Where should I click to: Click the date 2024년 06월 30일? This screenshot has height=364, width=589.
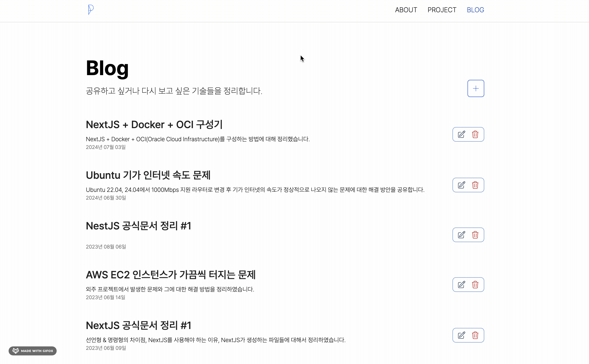coord(106,198)
